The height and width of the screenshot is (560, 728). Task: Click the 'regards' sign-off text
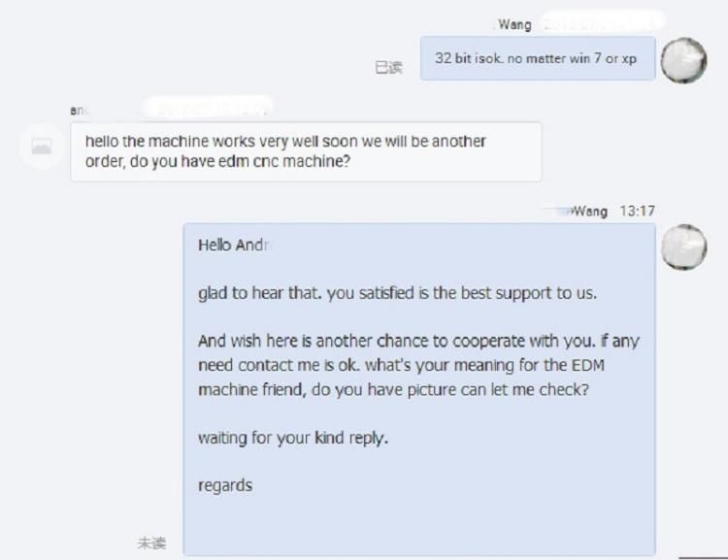[225, 485]
